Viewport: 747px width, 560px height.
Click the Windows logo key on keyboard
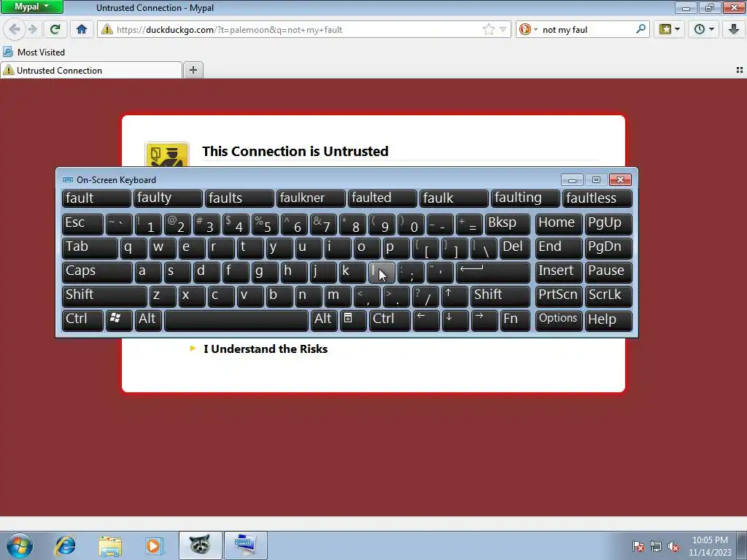pos(119,320)
